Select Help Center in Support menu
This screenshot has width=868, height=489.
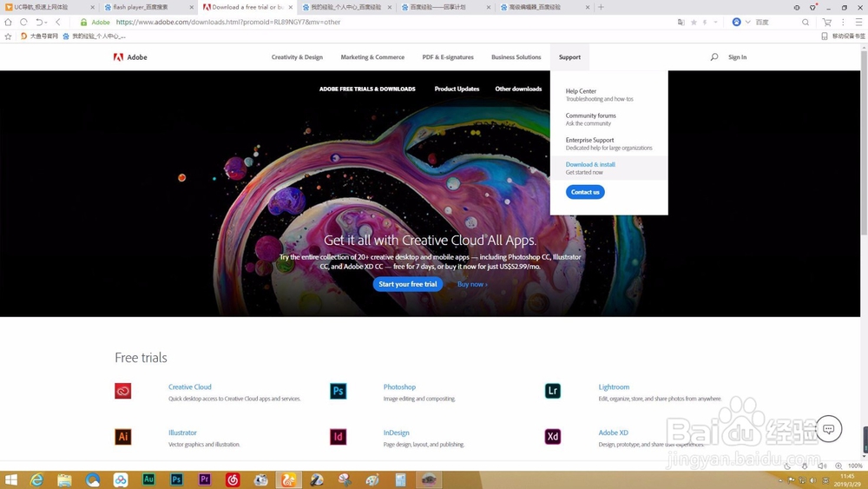point(581,91)
